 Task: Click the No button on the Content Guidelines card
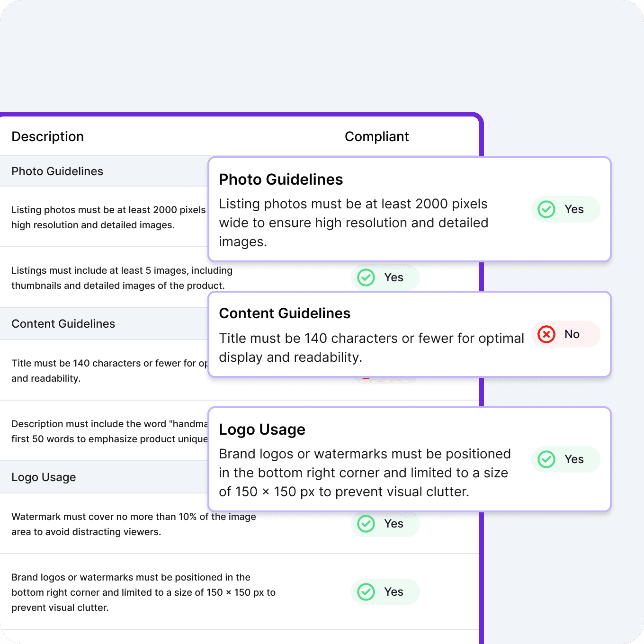tap(566, 334)
